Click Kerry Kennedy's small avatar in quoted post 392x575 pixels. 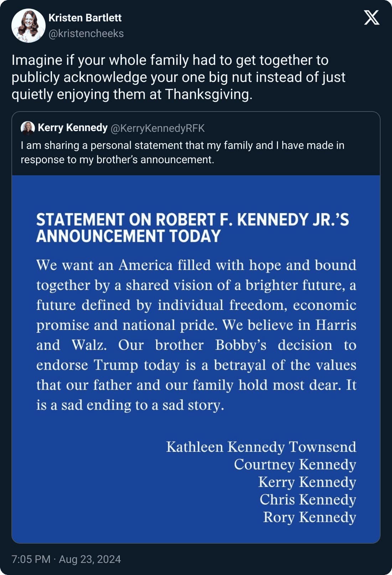pos(27,128)
